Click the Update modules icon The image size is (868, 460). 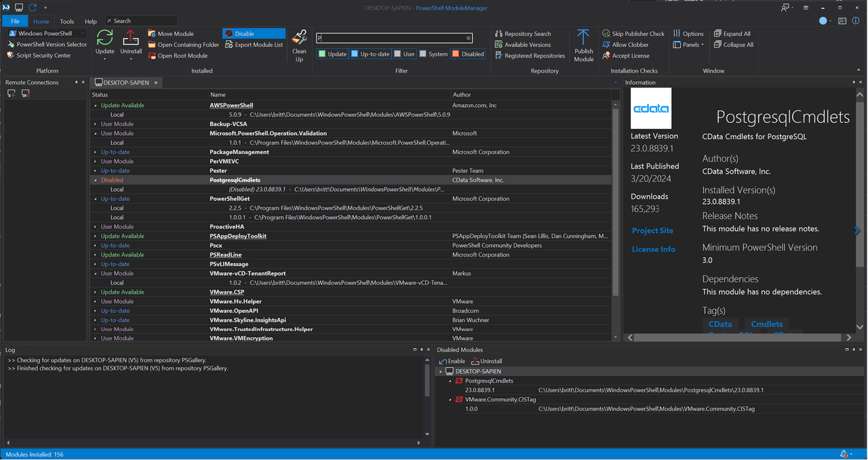coord(105,37)
